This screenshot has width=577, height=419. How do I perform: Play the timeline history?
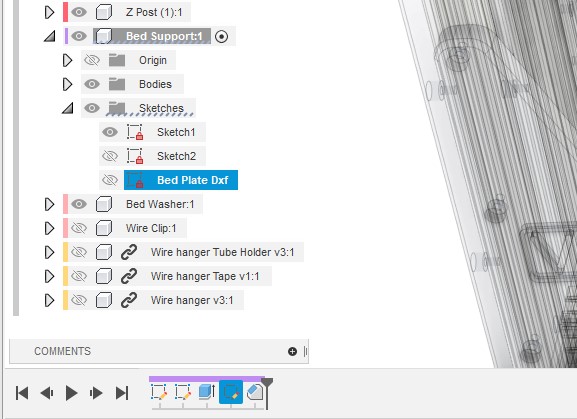point(71,393)
